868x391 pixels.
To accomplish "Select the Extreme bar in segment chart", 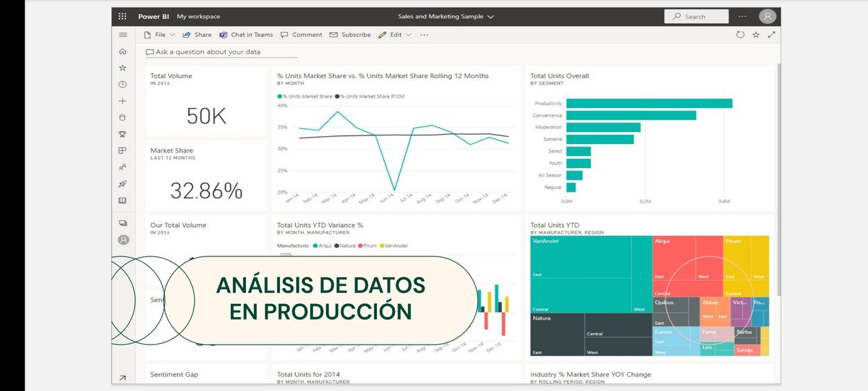I will click(x=600, y=139).
